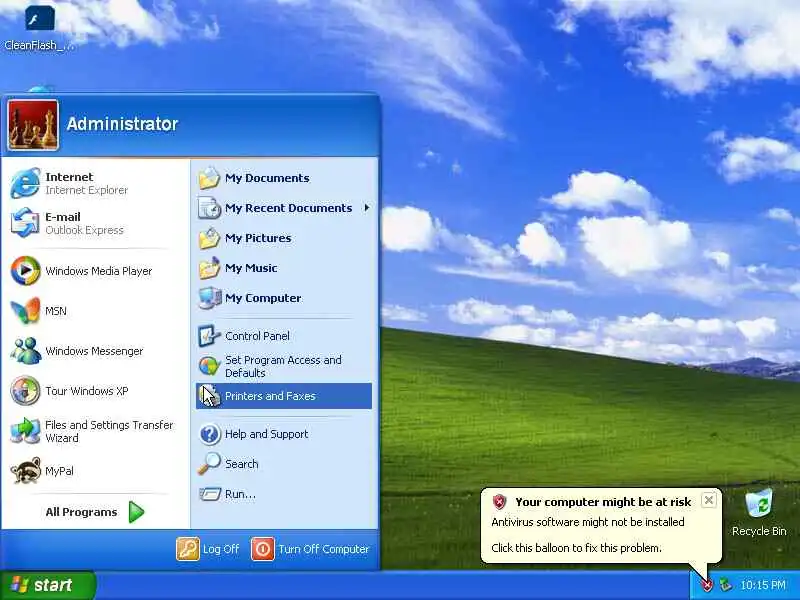Screen dimensions: 800x600
Task: Open the Run... dialog icon
Action: [x=209, y=494]
